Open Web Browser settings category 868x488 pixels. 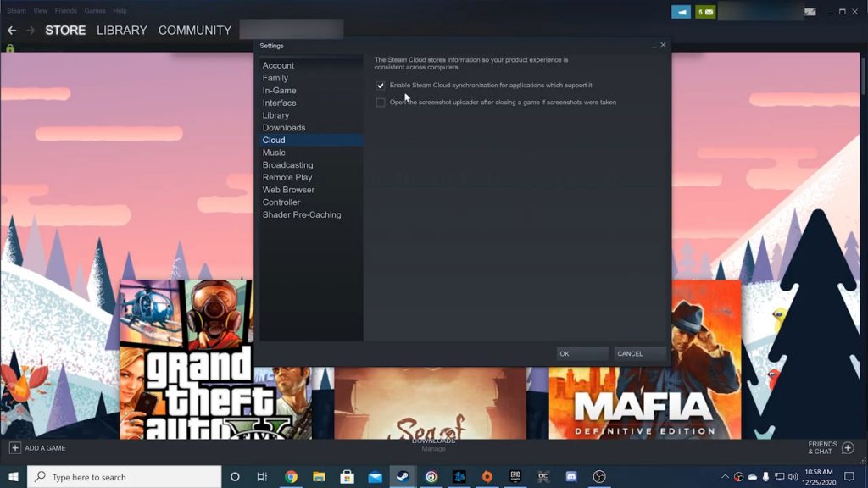[x=311, y=190]
